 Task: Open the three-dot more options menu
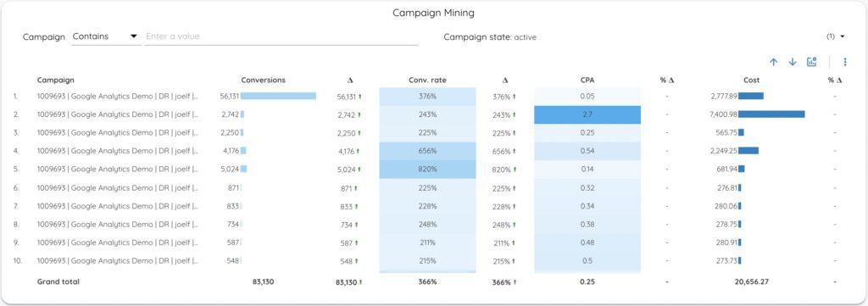[845, 62]
